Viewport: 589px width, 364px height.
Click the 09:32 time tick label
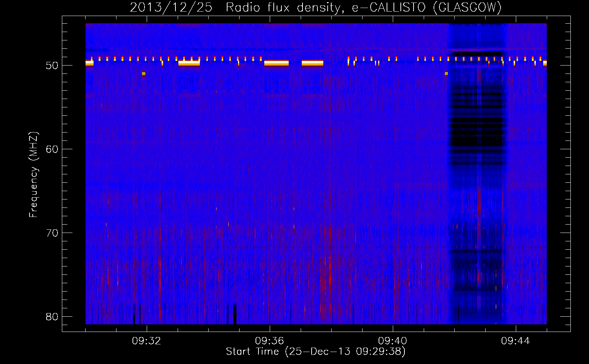[147, 341]
